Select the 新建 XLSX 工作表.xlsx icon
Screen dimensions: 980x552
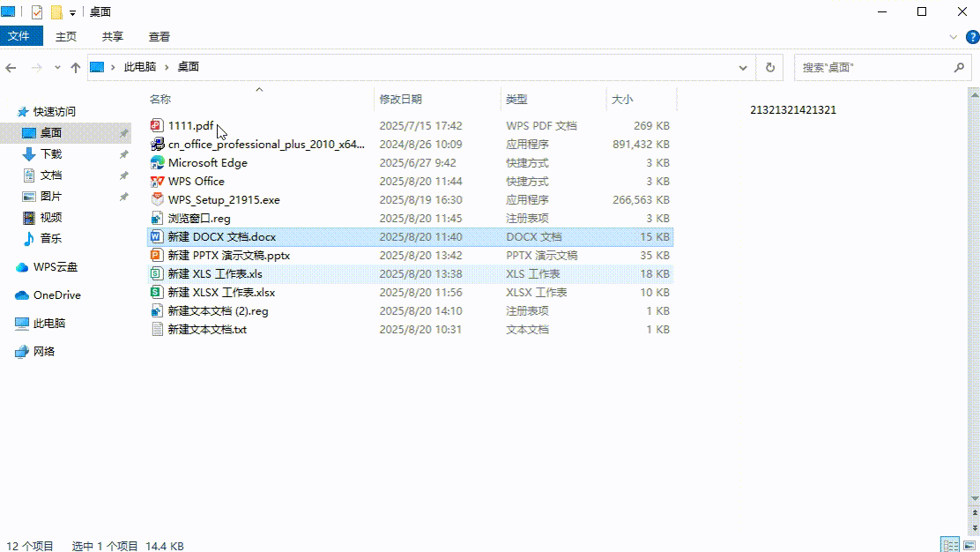[x=157, y=293]
